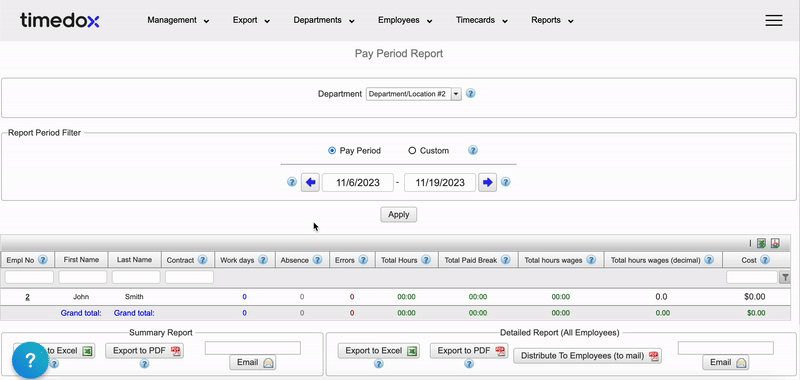
Task: Click the grid PDF export icon
Action: pos(775,243)
